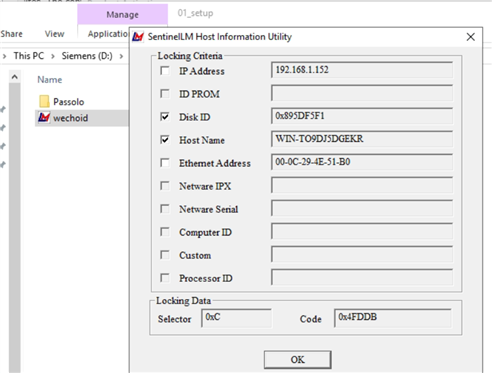
Task: Click the Ethernet Address value field
Action: click(x=362, y=162)
